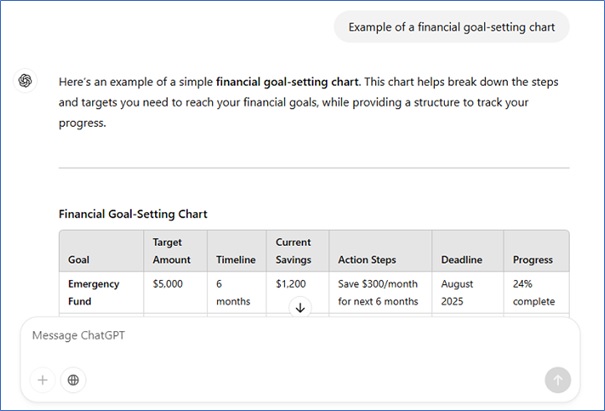Screen dimensions: 605x411
Task: Open the plus attachment menu icon
Action: [42, 380]
